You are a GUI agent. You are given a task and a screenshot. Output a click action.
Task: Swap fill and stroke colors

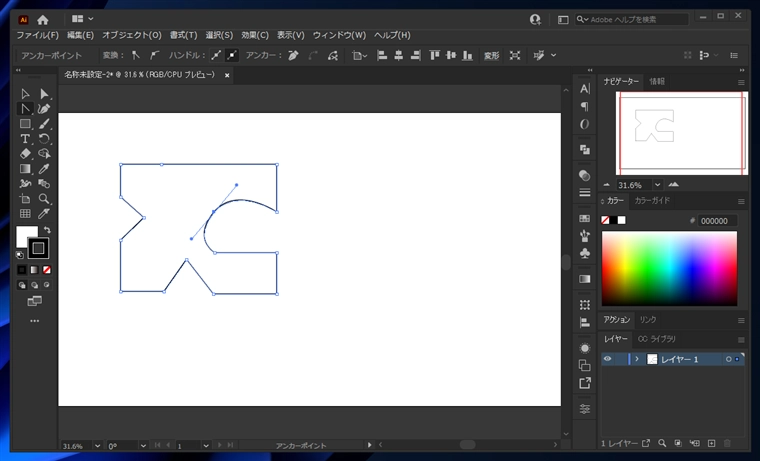(x=47, y=230)
